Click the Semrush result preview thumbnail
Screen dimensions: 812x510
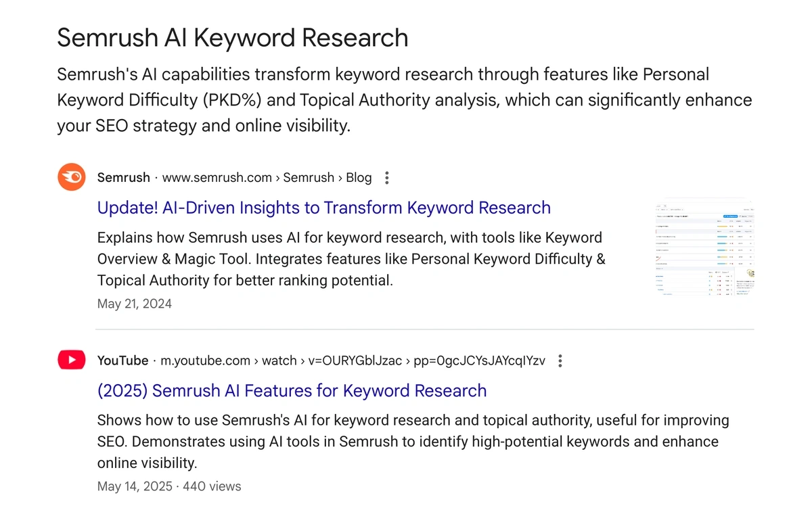tap(704, 248)
